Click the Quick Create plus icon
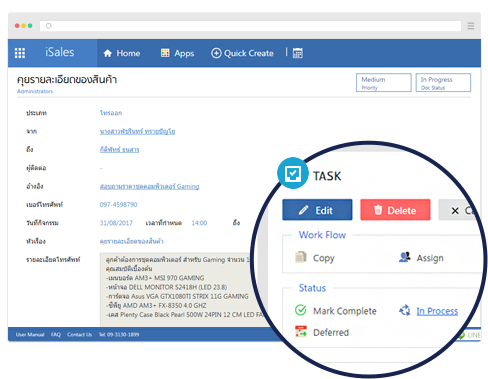Image resolution: width=488 pixels, height=379 pixels. click(x=216, y=53)
